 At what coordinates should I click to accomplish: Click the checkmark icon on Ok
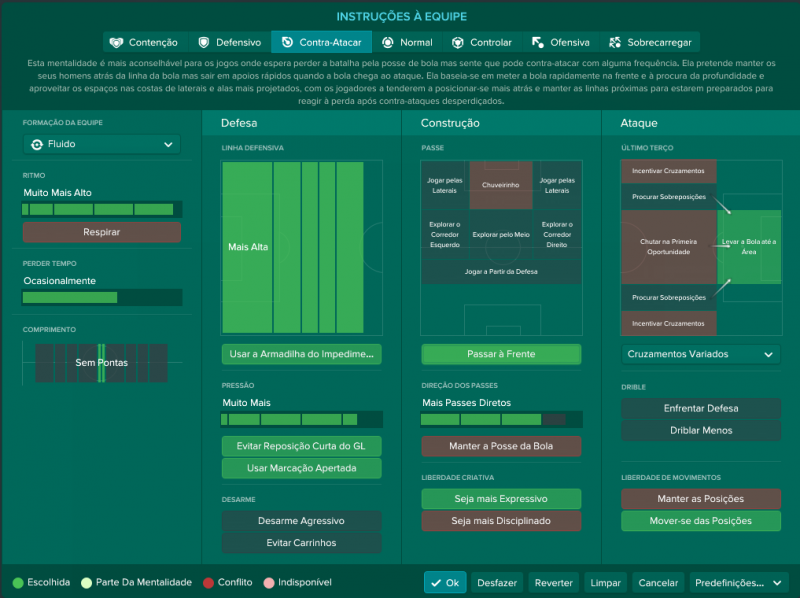(x=434, y=583)
